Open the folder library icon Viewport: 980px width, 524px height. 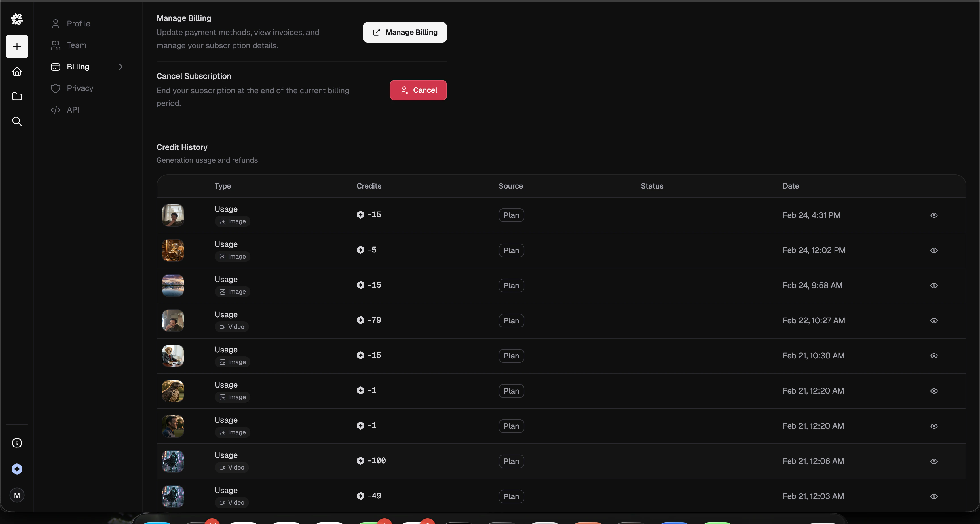17,96
